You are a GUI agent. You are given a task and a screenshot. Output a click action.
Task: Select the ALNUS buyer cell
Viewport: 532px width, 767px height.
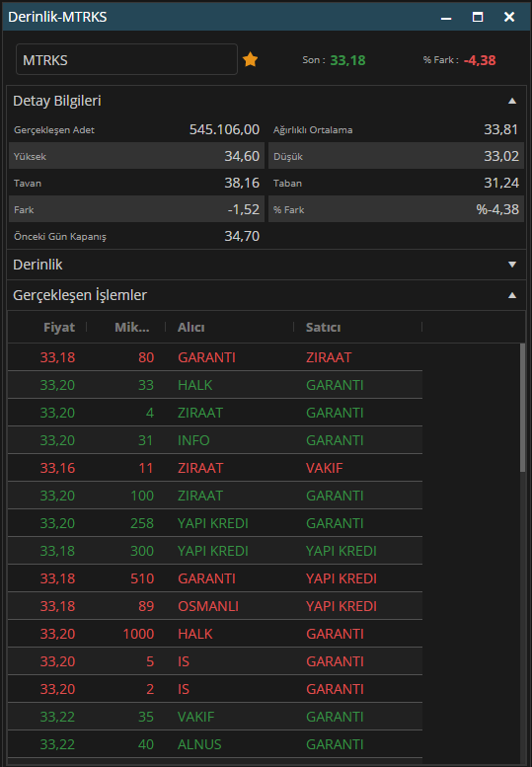199,744
